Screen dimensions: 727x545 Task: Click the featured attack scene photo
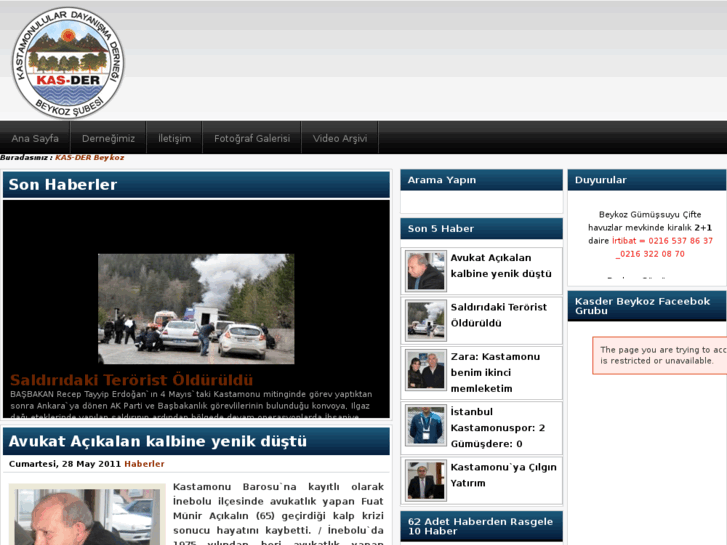(x=196, y=308)
